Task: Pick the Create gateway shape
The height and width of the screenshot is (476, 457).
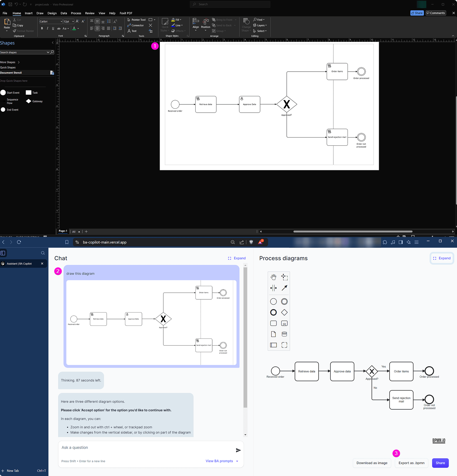Action: tap(284, 312)
